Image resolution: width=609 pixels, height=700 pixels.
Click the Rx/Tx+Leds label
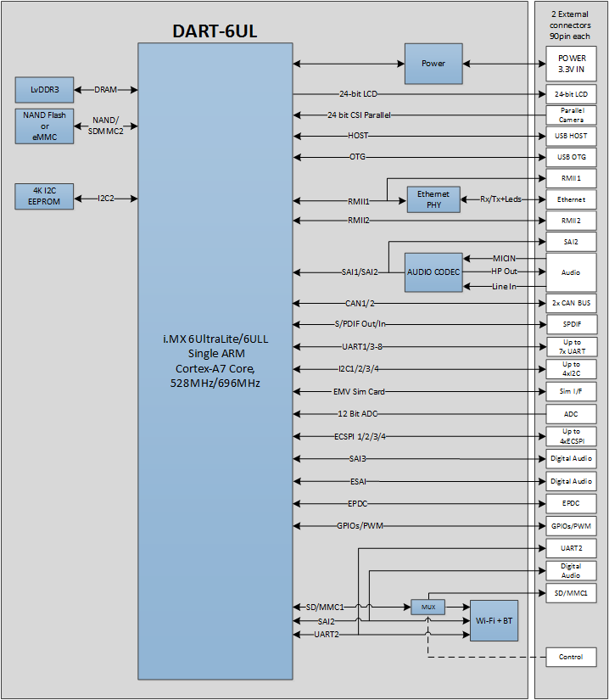pos(500,199)
